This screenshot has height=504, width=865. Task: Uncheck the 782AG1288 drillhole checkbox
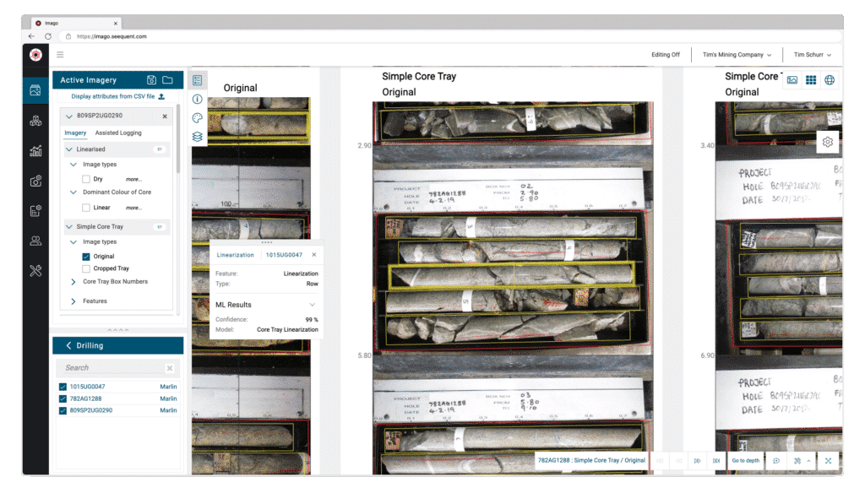[x=62, y=398]
